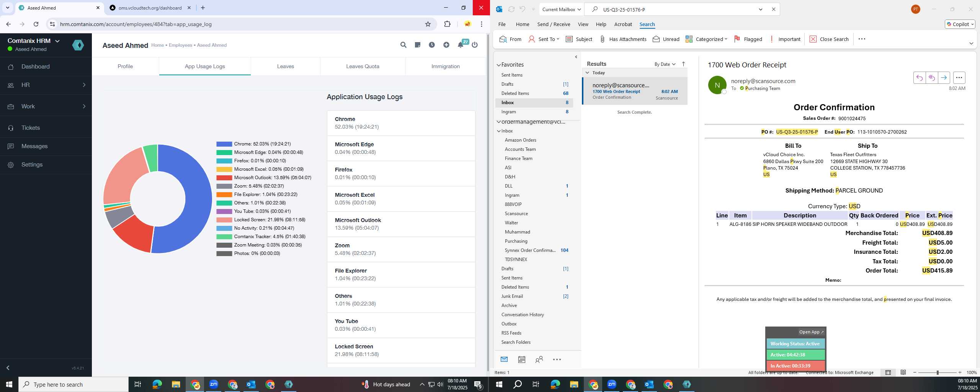Open Outlook People view icon
980x392 pixels.
tap(539, 359)
